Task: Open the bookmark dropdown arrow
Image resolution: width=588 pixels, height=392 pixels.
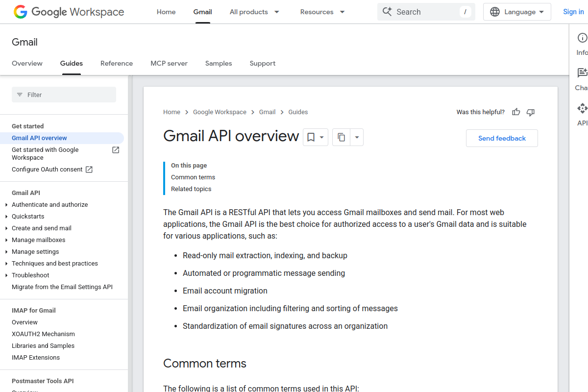Action: click(x=322, y=138)
